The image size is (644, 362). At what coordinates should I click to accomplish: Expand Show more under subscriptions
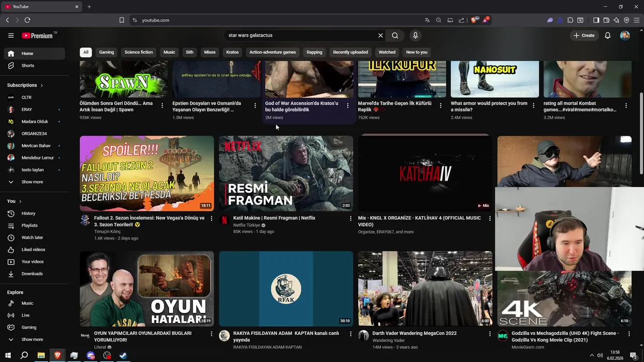coord(34,182)
